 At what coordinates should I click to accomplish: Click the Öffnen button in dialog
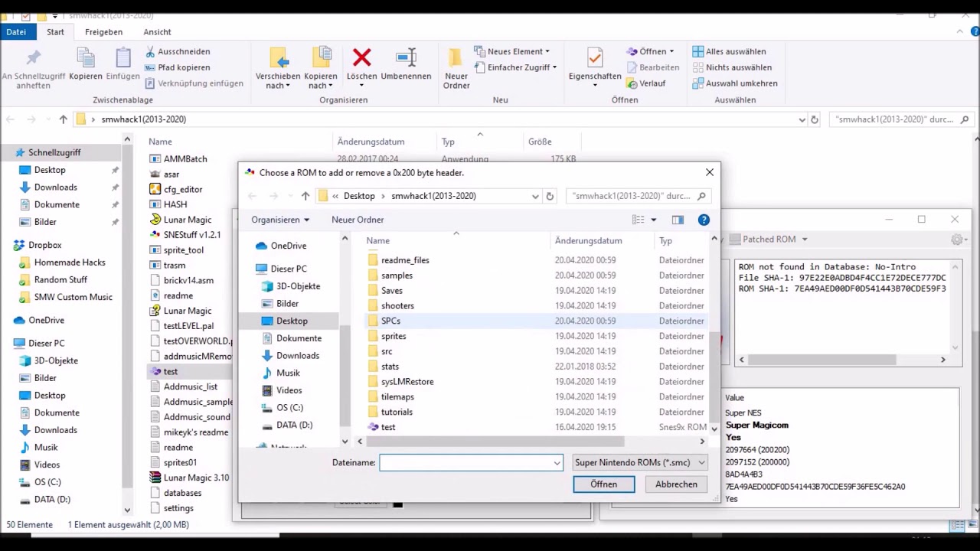(603, 484)
